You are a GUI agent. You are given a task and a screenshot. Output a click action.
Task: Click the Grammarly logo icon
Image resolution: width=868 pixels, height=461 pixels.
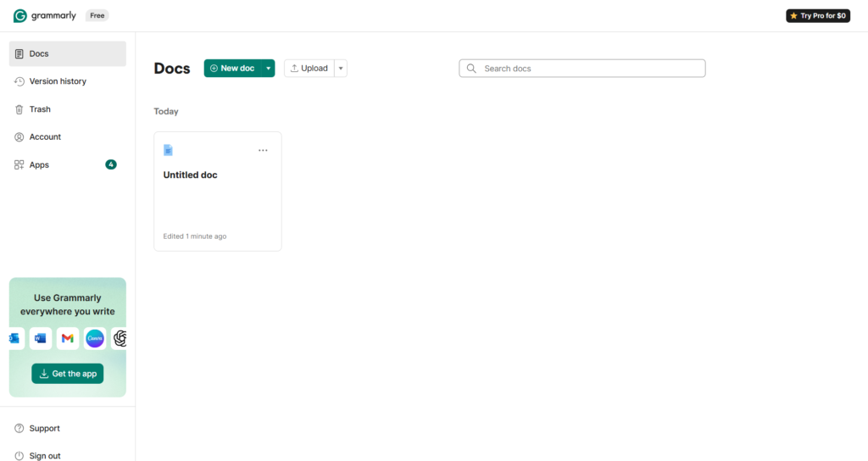tap(20, 15)
